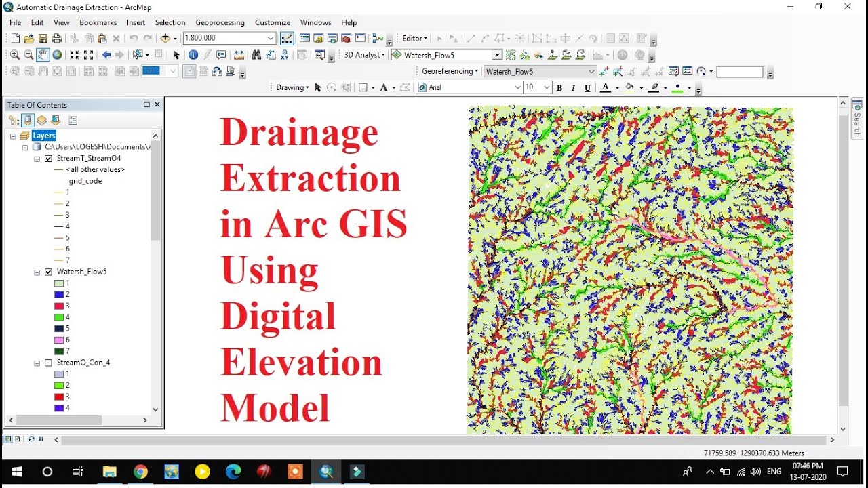Screen dimensions: 868x488
Task: Click the Windows Start button
Action: 16,472
